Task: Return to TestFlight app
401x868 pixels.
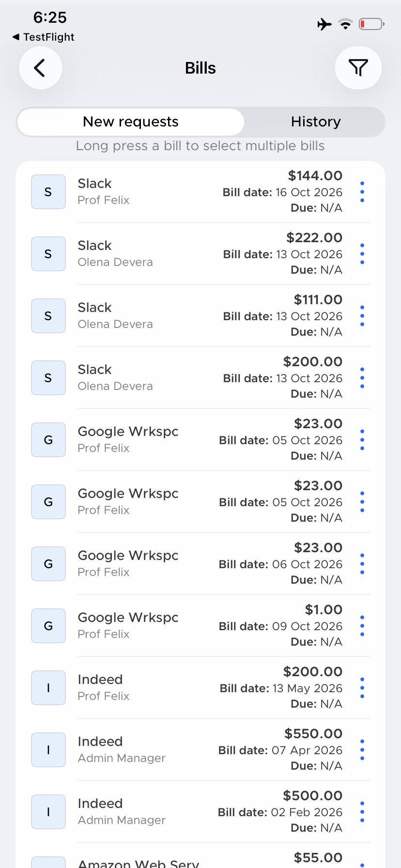Action: point(43,37)
